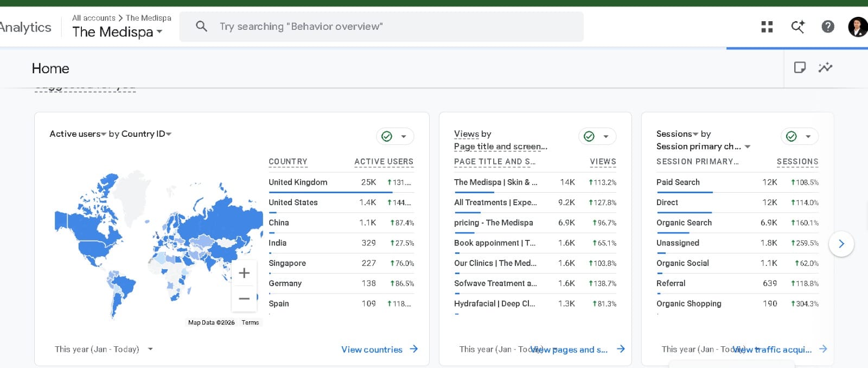The height and width of the screenshot is (368, 868).
Task: Click the search magnifier icon
Action: tap(201, 26)
